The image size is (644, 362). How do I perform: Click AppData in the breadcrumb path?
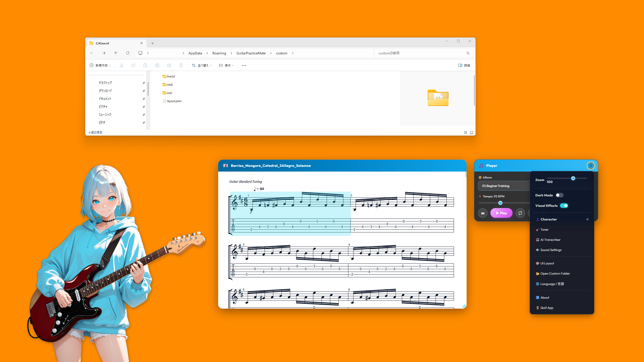(195, 53)
